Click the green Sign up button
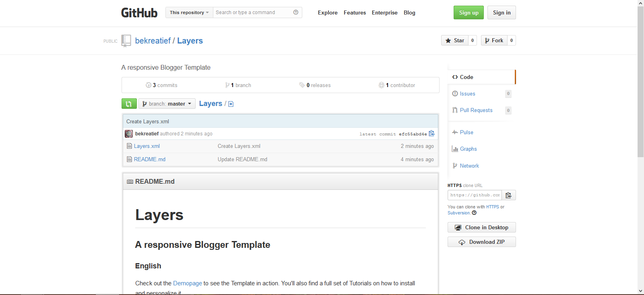Viewport: 644px width, 295px height. click(469, 12)
